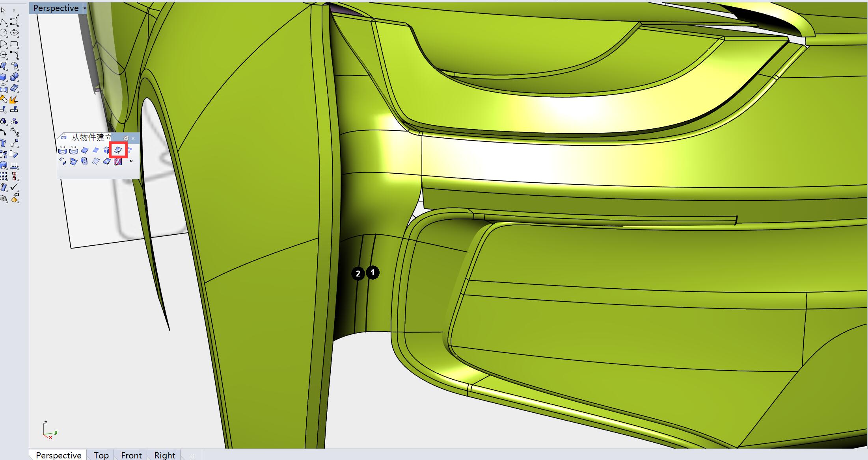868x460 pixels.
Task: Switch to the Right viewport tab
Action: tap(164, 455)
